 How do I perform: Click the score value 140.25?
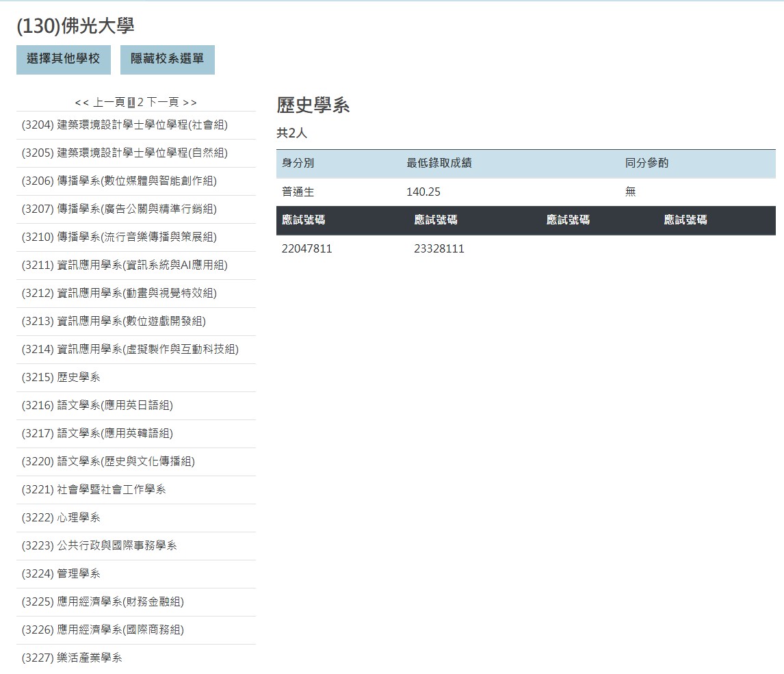coord(423,192)
